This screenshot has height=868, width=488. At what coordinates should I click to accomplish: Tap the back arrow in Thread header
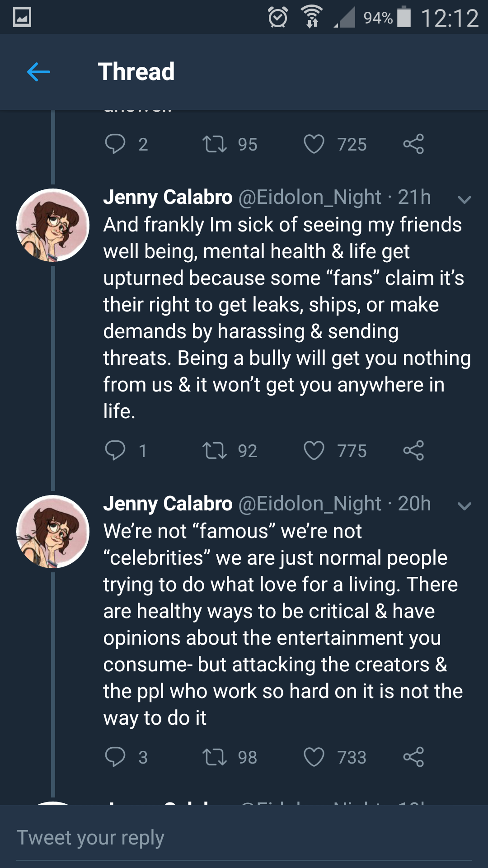(x=38, y=72)
